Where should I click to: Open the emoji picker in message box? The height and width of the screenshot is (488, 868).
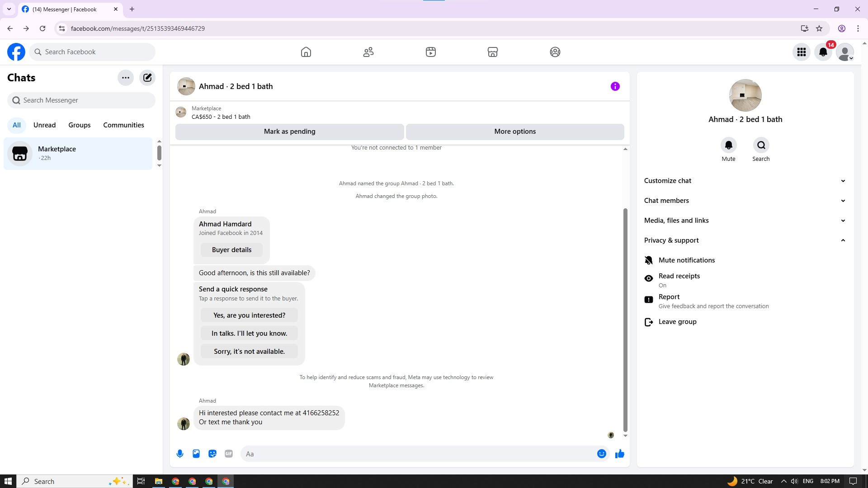601,454
